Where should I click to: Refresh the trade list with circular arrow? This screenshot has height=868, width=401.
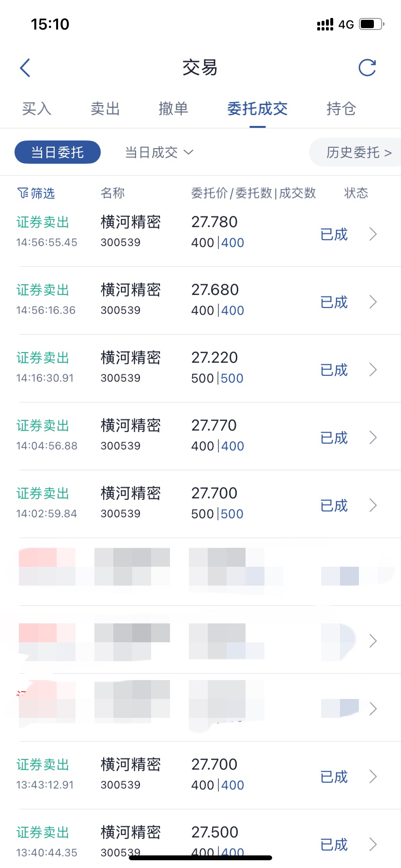click(x=367, y=68)
